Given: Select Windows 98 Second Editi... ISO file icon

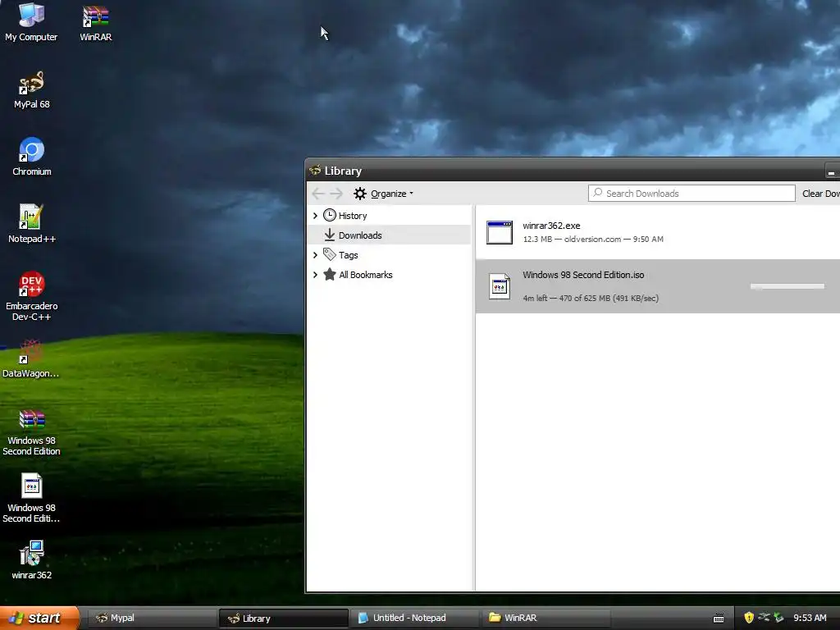Looking at the screenshot, I should (x=32, y=498).
